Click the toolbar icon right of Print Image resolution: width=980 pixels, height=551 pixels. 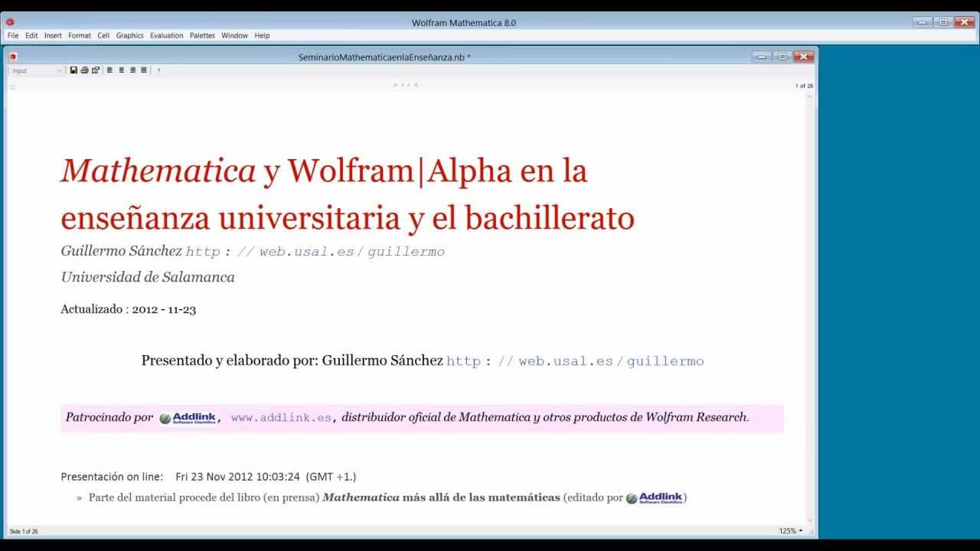(96, 70)
